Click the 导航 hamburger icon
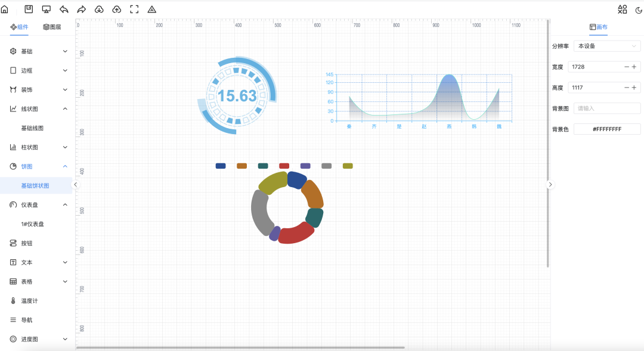 [x=13, y=320]
